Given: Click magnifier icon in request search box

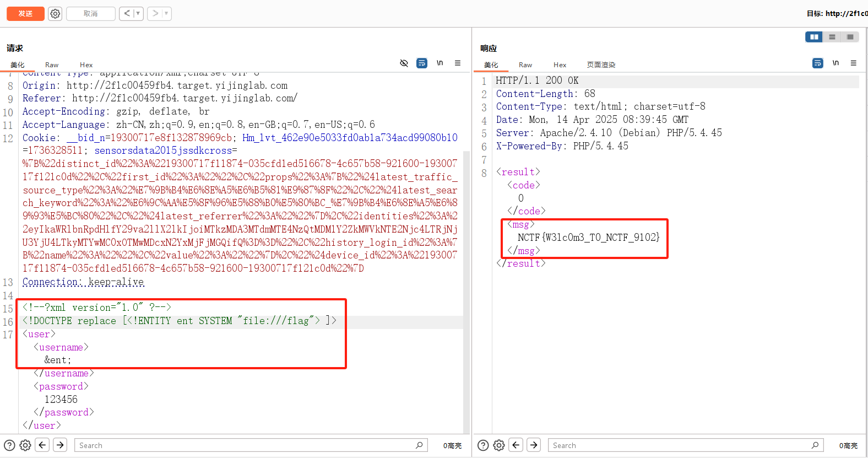Looking at the screenshot, I should tap(420, 445).
